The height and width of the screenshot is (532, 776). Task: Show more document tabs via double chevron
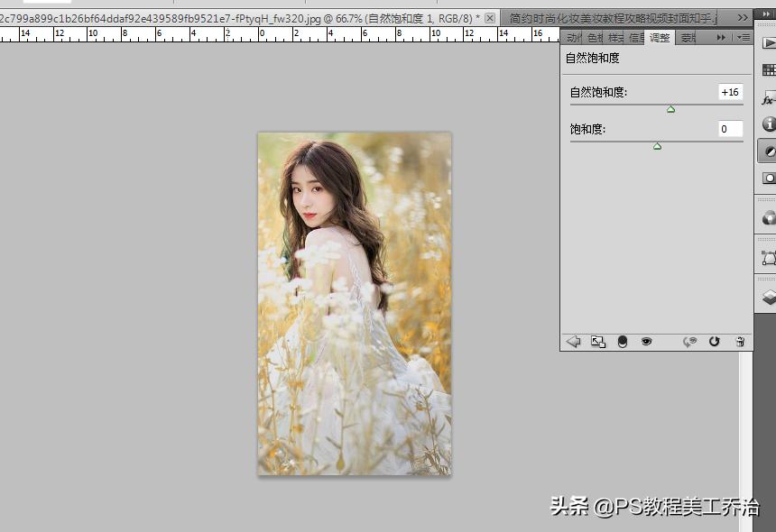click(743, 17)
